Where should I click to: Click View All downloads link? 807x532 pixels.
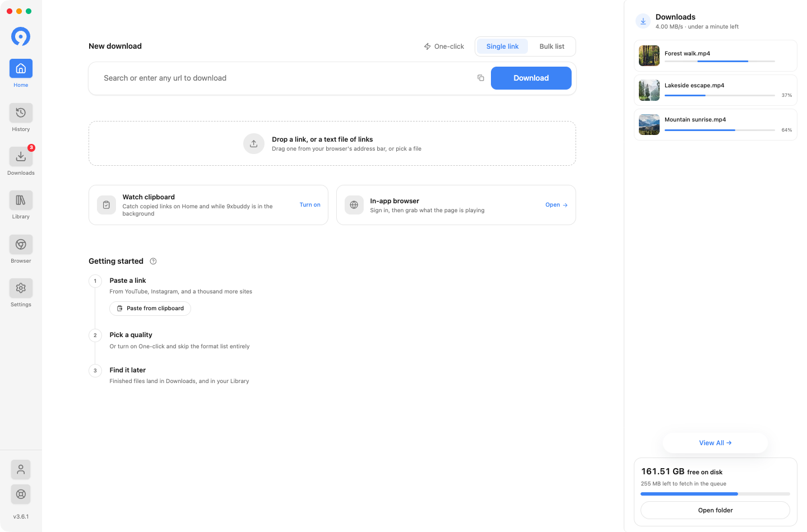point(715,443)
